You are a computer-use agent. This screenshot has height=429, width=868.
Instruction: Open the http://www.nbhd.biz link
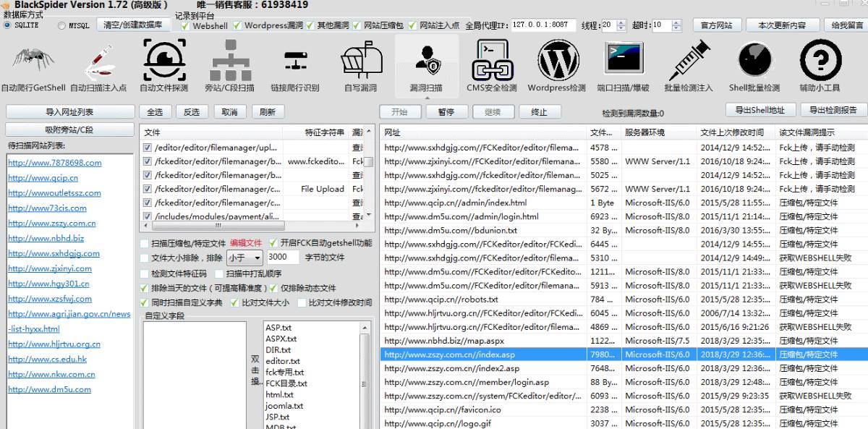click(x=46, y=238)
